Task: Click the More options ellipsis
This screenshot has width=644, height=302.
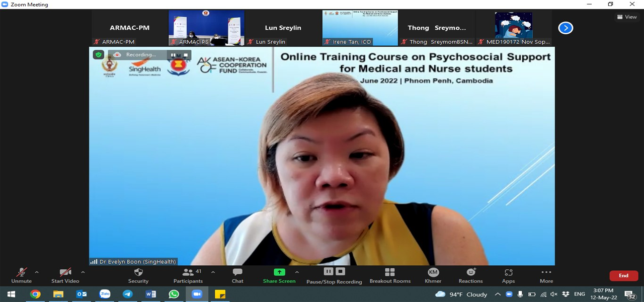Action: point(546,275)
